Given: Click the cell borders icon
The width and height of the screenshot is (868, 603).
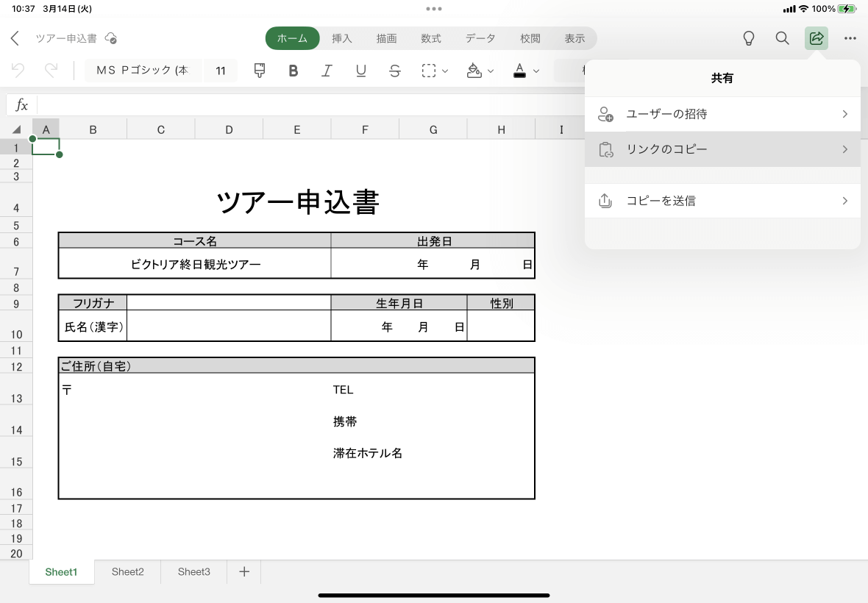Looking at the screenshot, I should (428, 71).
